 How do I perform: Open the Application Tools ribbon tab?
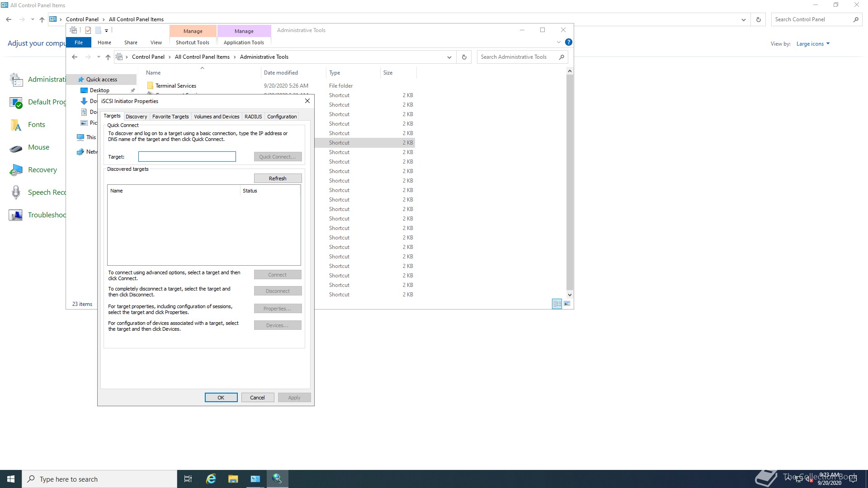pyautogui.click(x=244, y=42)
